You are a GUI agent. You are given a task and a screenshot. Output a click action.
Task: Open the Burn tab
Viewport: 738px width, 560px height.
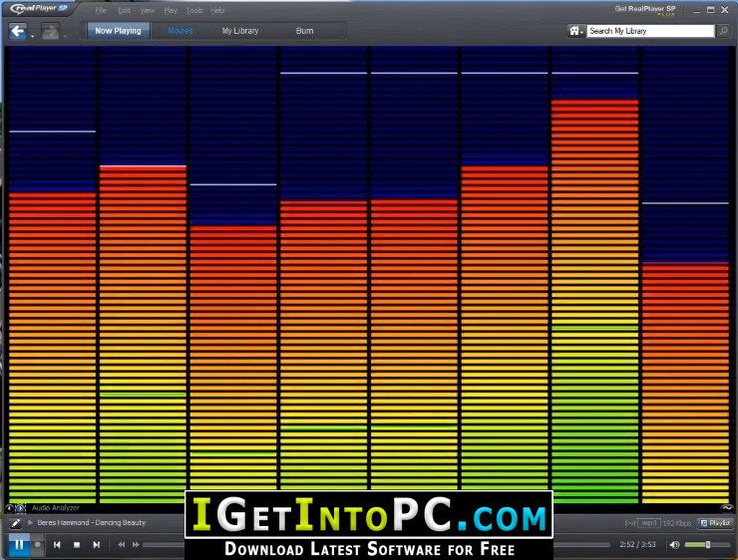pyautogui.click(x=304, y=31)
